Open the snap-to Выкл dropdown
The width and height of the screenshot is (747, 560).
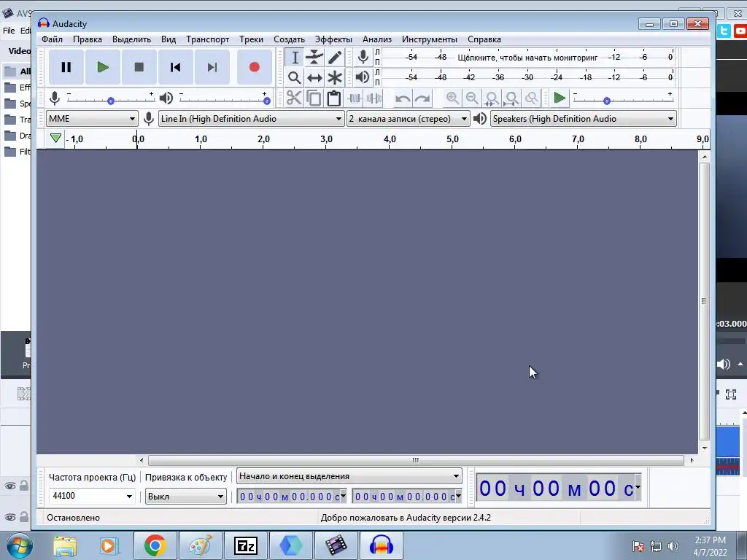(x=185, y=497)
